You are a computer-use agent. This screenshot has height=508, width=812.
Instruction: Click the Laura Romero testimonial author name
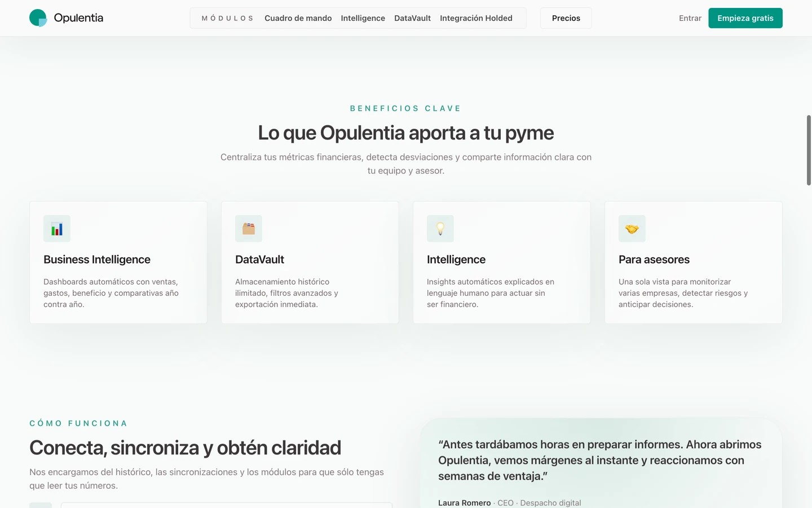[465, 503]
